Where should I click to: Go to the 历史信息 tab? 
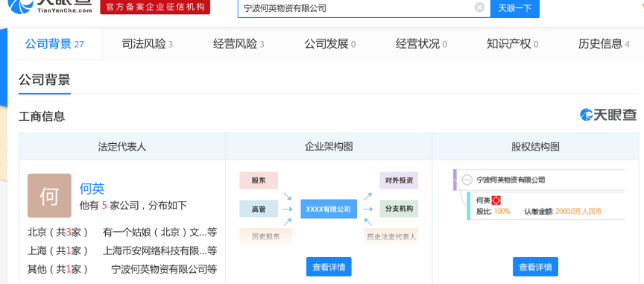coord(604,43)
